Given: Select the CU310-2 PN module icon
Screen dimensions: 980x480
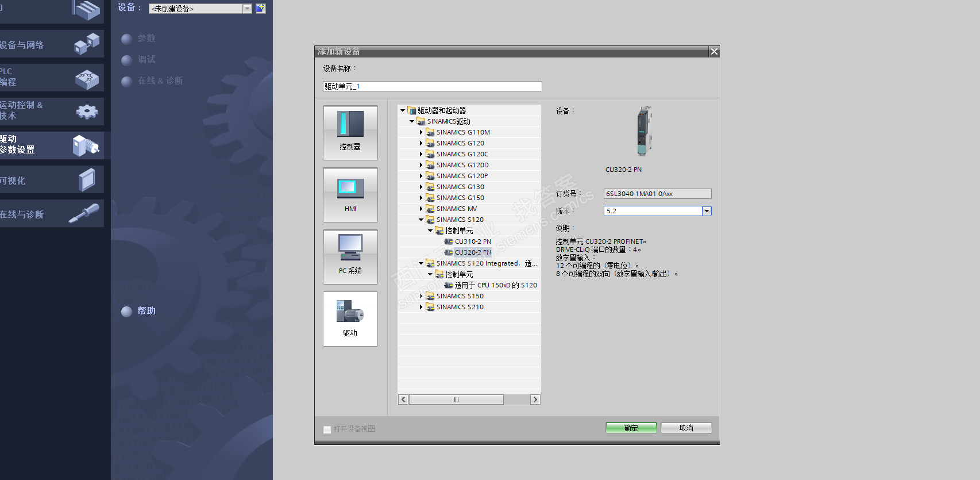Looking at the screenshot, I should pyautogui.click(x=449, y=241).
